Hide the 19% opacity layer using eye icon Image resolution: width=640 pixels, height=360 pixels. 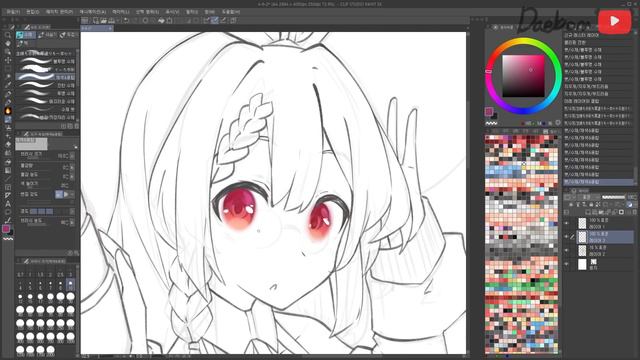[567, 250]
